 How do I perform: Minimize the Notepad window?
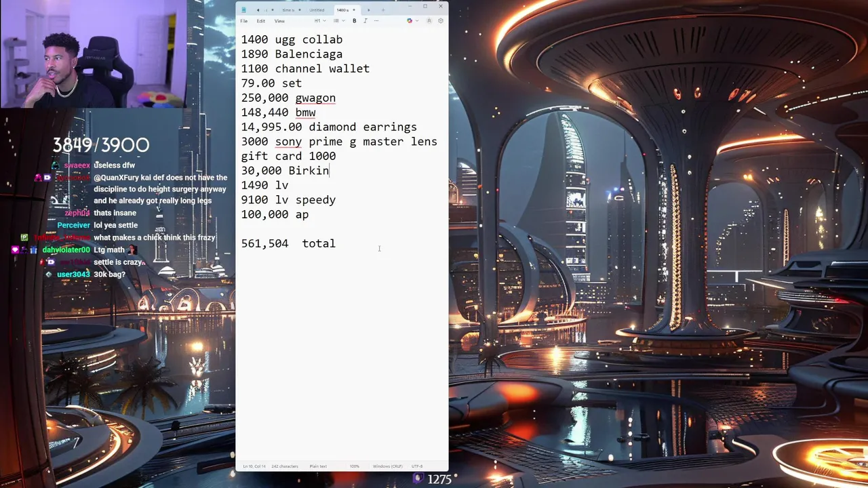pos(410,6)
